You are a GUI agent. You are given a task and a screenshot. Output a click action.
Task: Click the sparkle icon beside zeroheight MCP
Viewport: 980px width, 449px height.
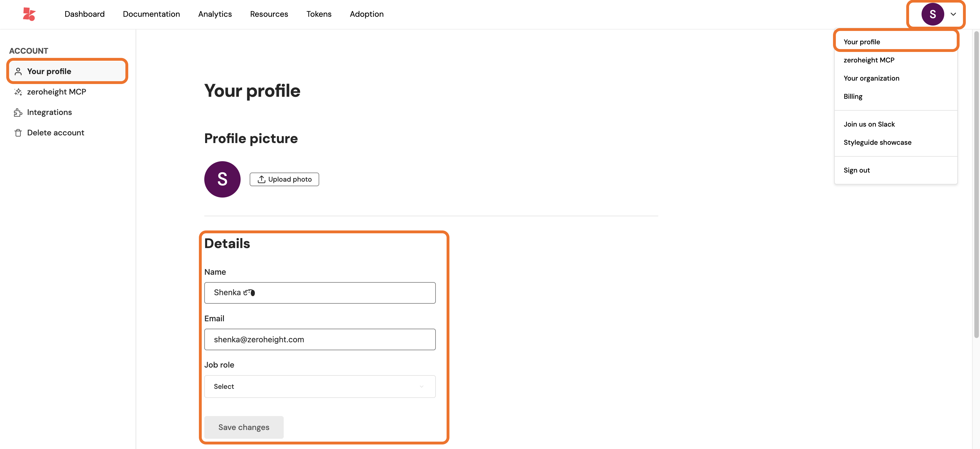coord(18,92)
